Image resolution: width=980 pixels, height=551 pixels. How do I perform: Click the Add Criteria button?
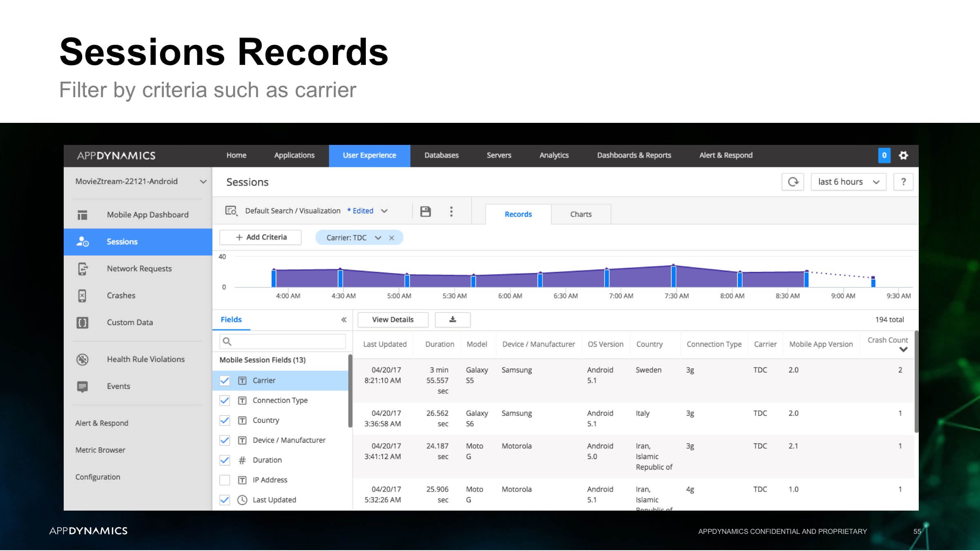pos(261,238)
